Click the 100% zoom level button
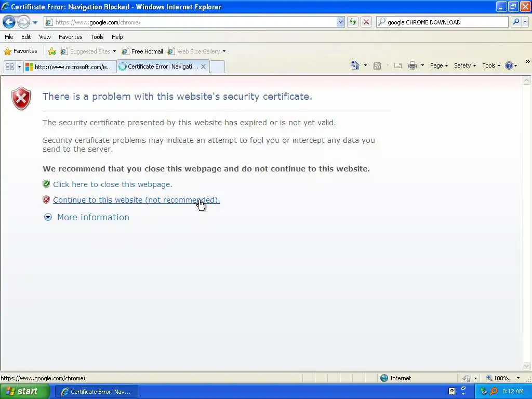Image resolution: width=532 pixels, height=399 pixels. tap(498, 378)
